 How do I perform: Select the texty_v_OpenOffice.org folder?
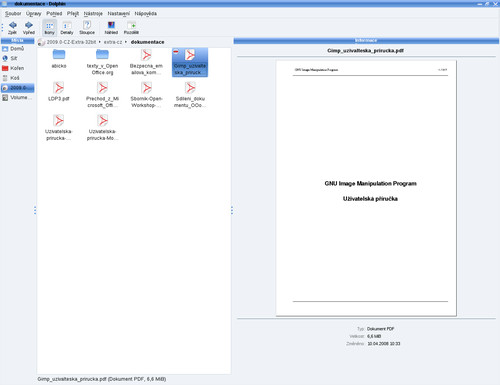click(x=102, y=62)
